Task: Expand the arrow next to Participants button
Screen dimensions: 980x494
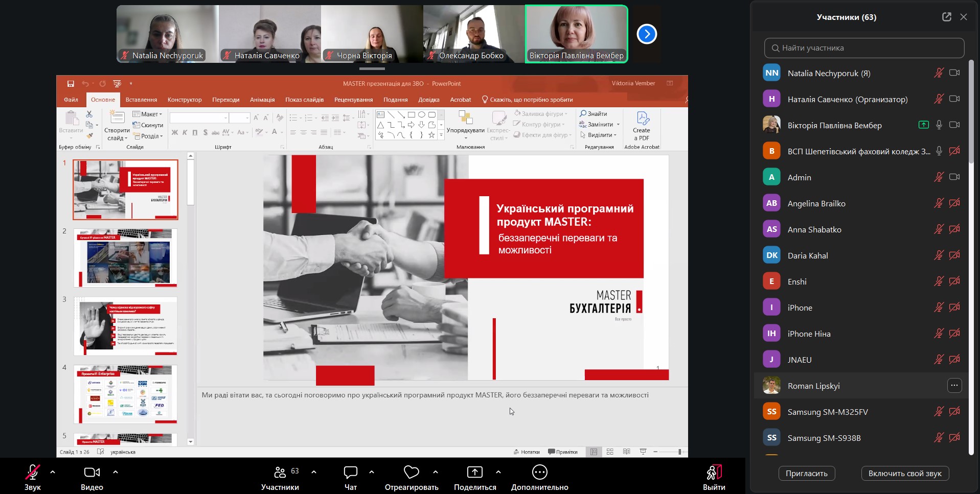Action: 314,472
